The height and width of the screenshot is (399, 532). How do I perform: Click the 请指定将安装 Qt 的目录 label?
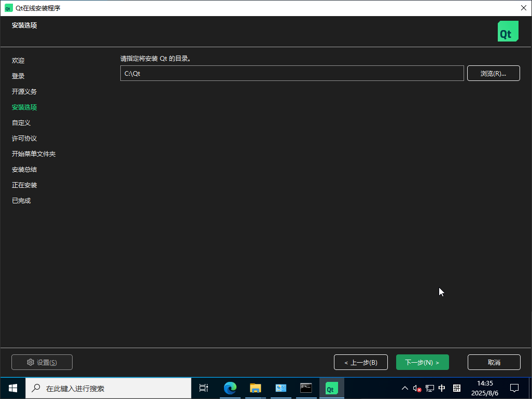[156, 59]
